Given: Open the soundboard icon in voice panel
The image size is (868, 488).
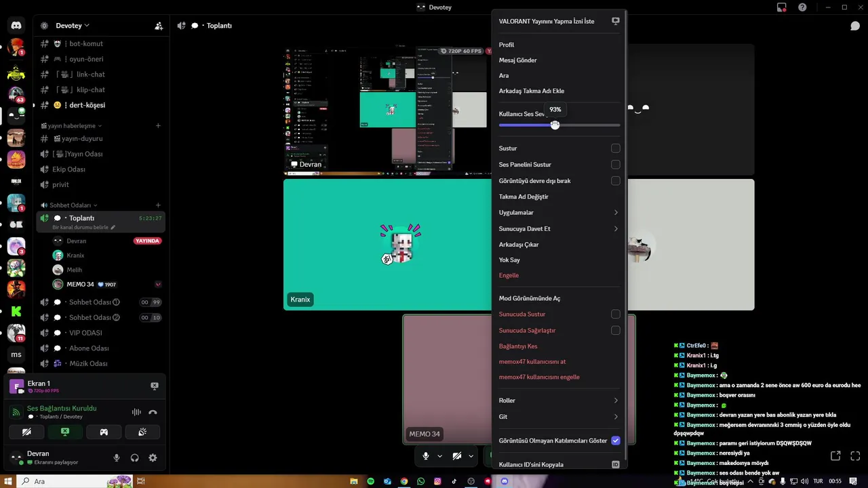Looking at the screenshot, I should coord(142,432).
